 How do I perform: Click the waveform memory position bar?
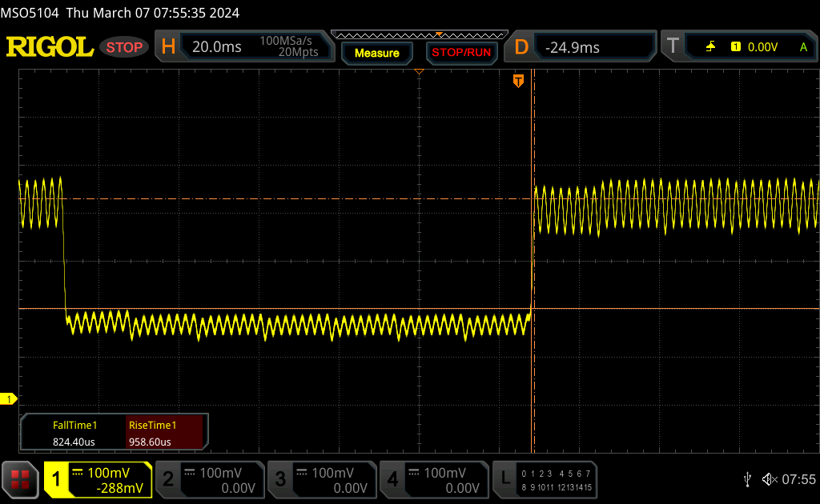[x=418, y=35]
